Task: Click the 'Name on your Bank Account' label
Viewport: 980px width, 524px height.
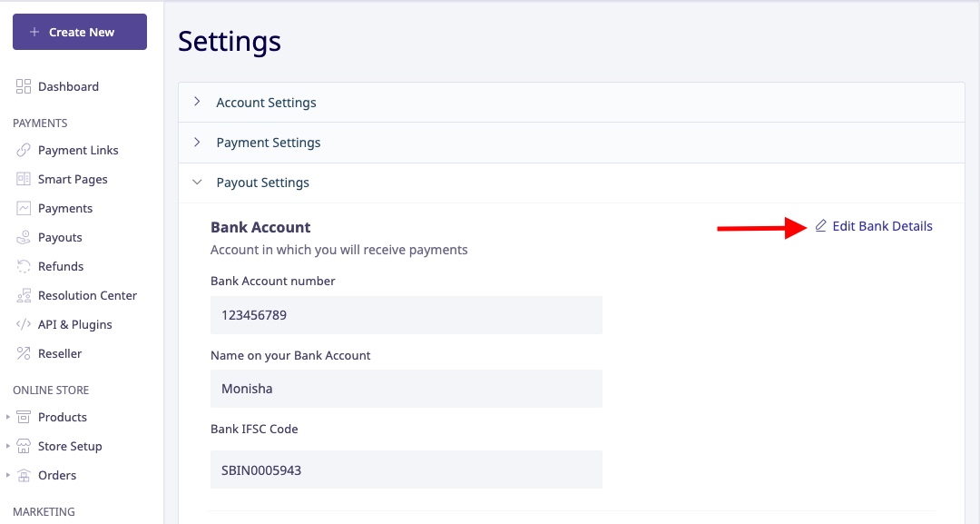Action: pyautogui.click(x=290, y=355)
